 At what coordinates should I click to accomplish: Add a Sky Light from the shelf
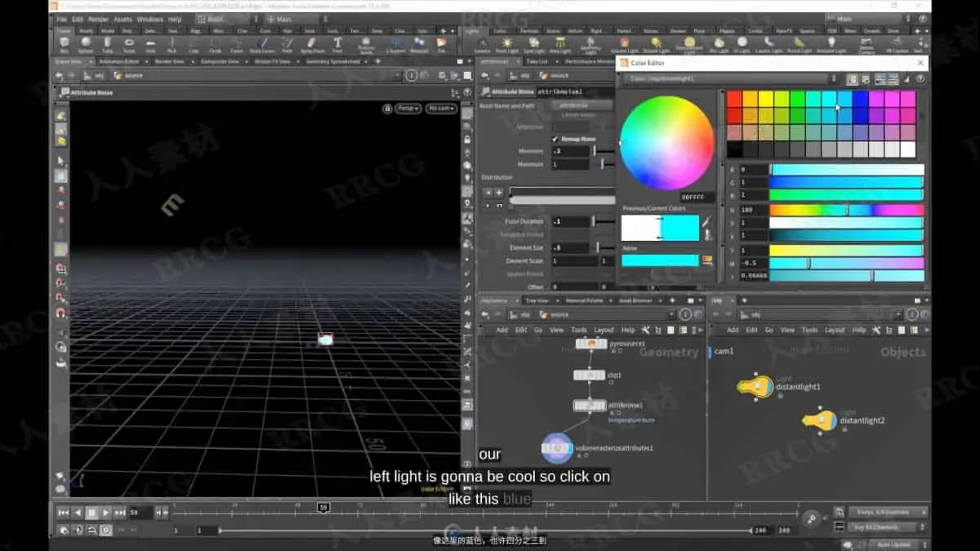click(x=719, y=44)
